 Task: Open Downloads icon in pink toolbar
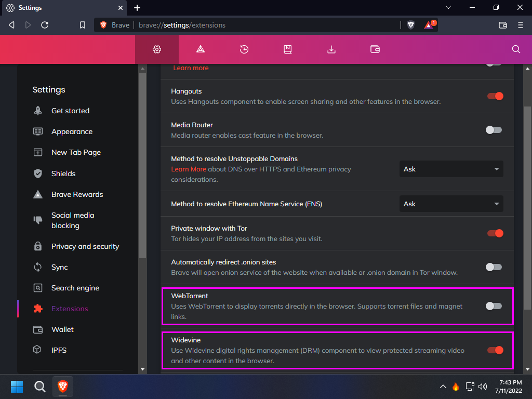point(331,49)
